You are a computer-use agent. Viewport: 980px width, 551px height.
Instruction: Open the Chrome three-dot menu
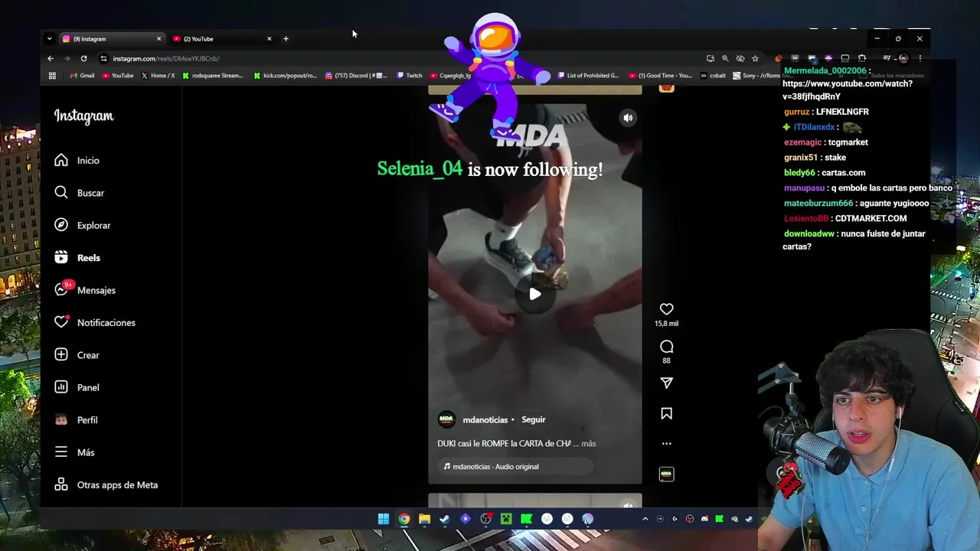920,58
